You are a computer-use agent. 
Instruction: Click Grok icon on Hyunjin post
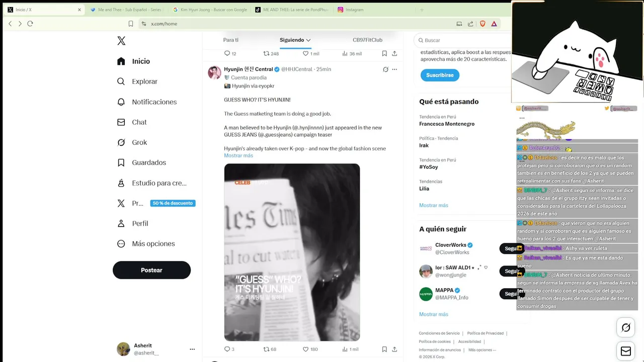(x=385, y=69)
